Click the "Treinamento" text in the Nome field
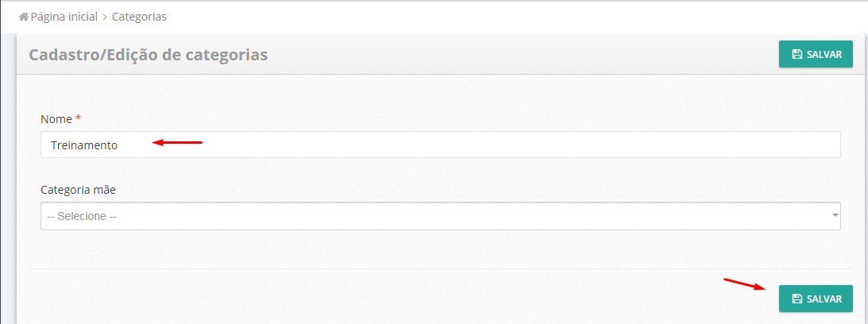This screenshot has width=868, height=324. pyautogui.click(x=84, y=145)
